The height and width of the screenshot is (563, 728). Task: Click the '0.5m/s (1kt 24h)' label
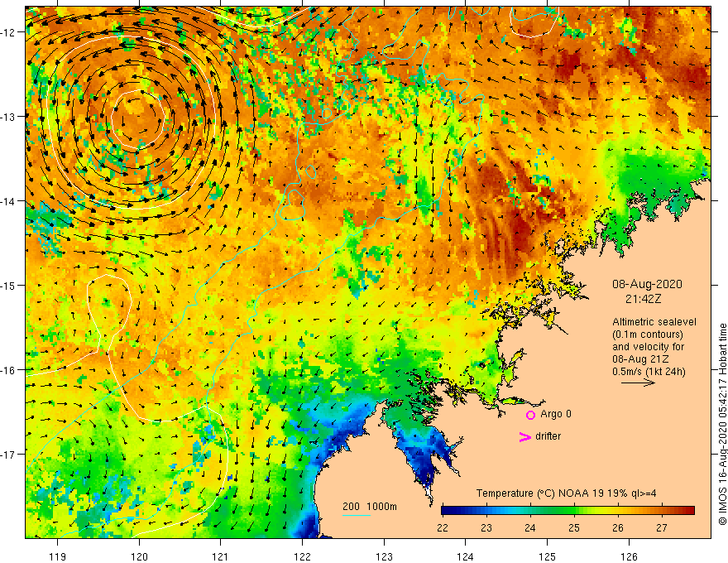click(x=649, y=372)
